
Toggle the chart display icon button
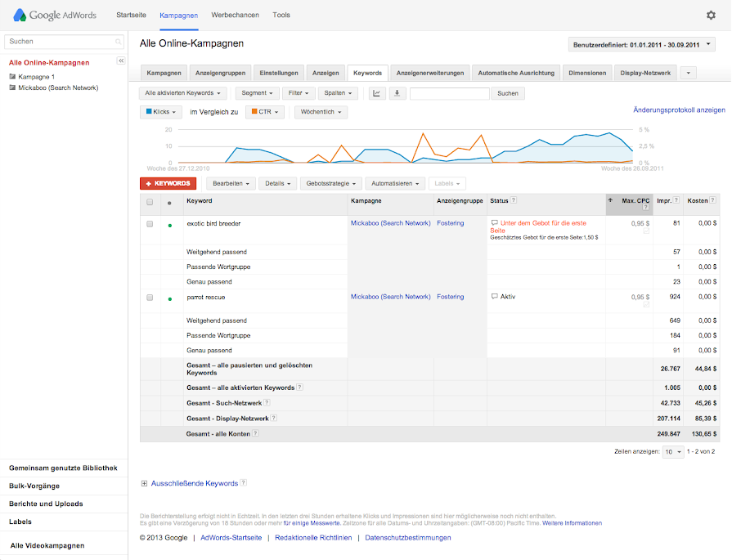[x=377, y=93]
